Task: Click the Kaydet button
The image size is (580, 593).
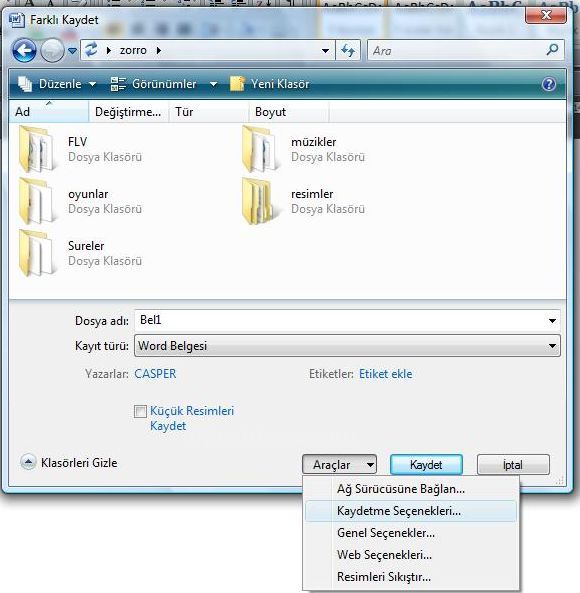Action: coord(426,464)
